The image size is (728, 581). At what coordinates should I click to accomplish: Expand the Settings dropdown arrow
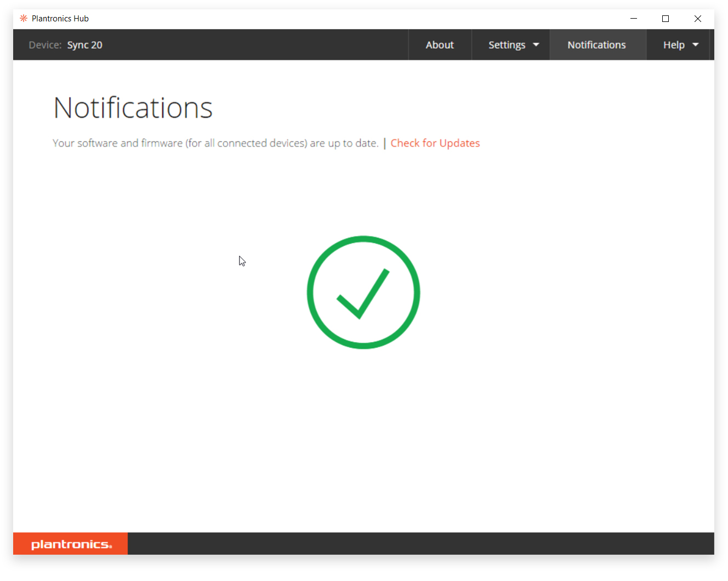(536, 45)
